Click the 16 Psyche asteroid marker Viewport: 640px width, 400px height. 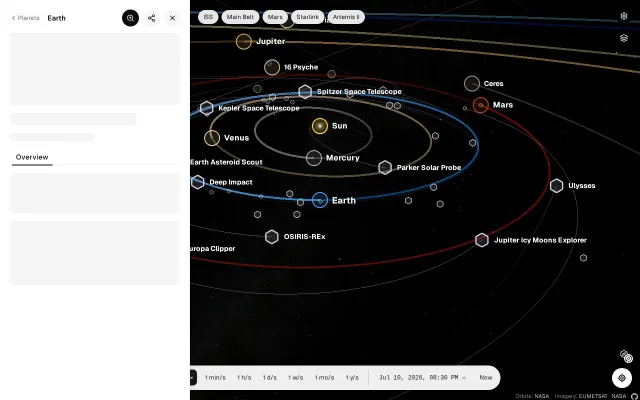coord(272,67)
